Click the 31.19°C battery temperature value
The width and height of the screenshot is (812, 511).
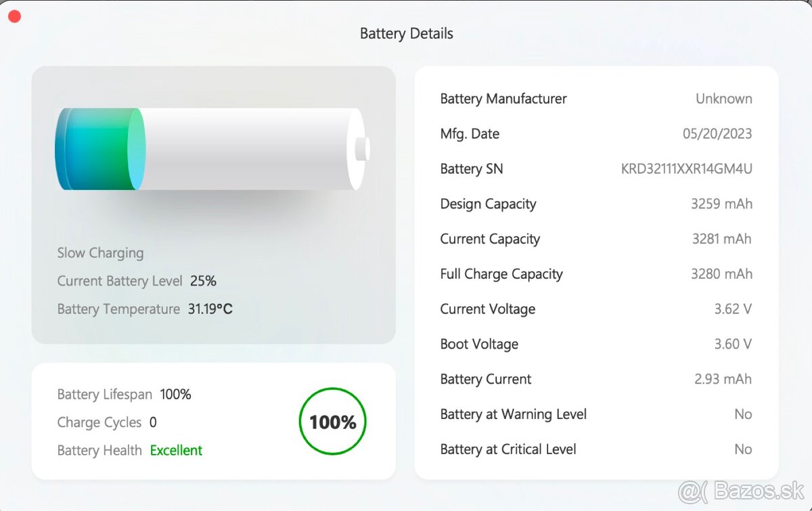(210, 309)
